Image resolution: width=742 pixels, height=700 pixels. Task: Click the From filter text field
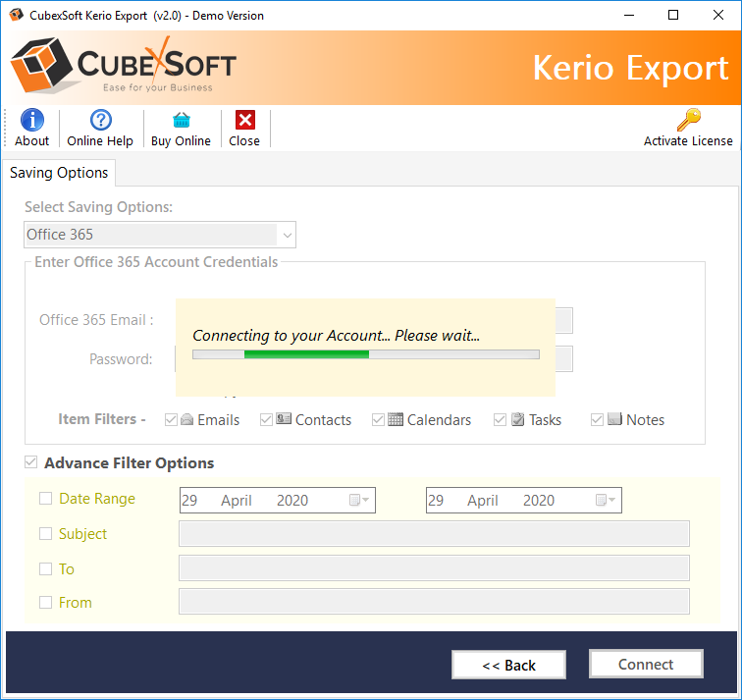click(x=434, y=602)
